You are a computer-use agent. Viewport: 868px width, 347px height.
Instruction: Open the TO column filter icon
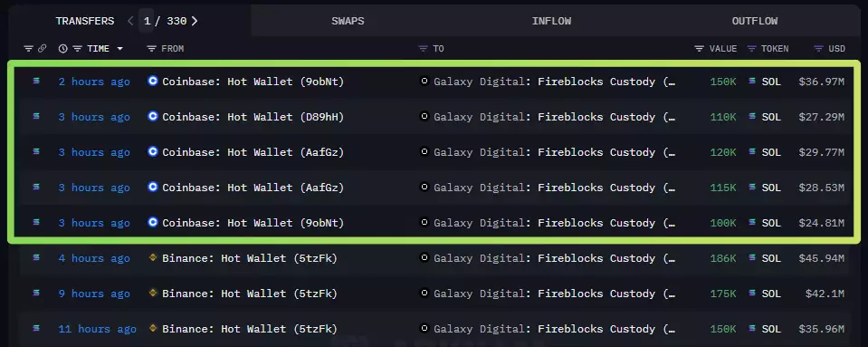(x=424, y=49)
